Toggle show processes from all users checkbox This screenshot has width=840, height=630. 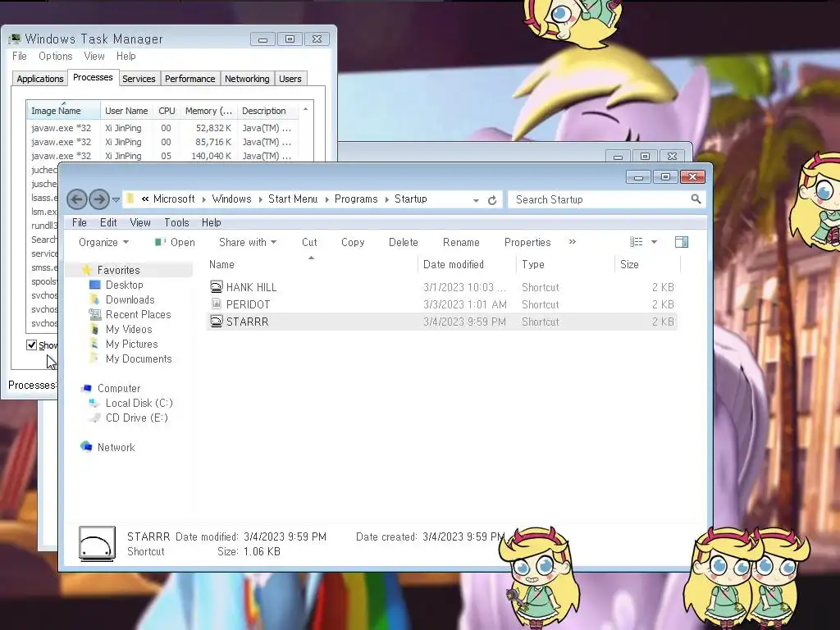(32, 345)
